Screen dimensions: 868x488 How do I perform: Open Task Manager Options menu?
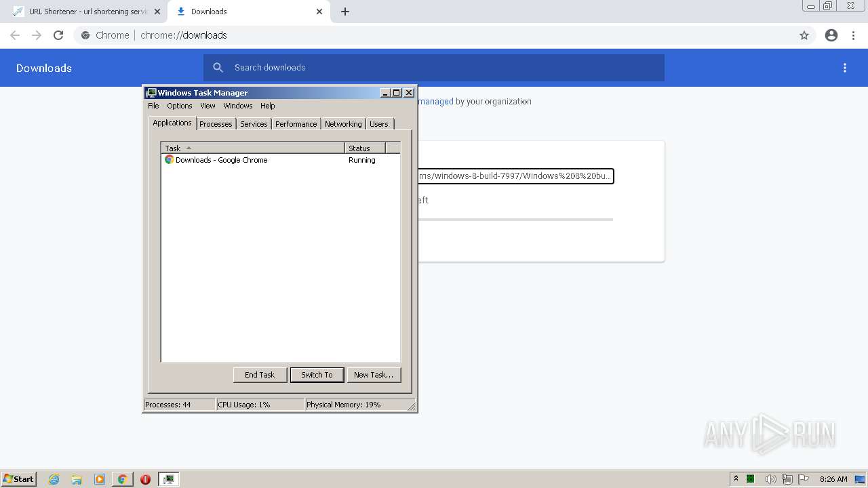click(x=180, y=106)
